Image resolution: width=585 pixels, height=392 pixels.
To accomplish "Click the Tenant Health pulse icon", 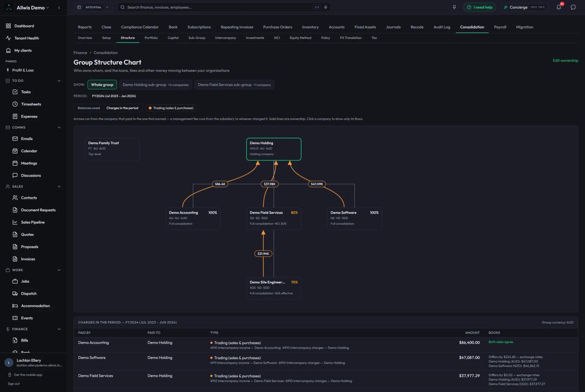I will click(x=9, y=38).
